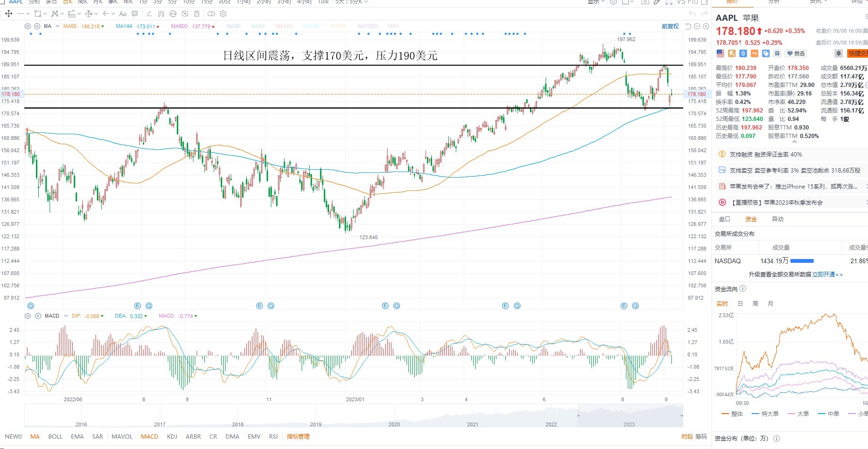Toggle the BOLL indicator
Image resolution: width=868 pixels, height=449 pixels.
[x=55, y=437]
